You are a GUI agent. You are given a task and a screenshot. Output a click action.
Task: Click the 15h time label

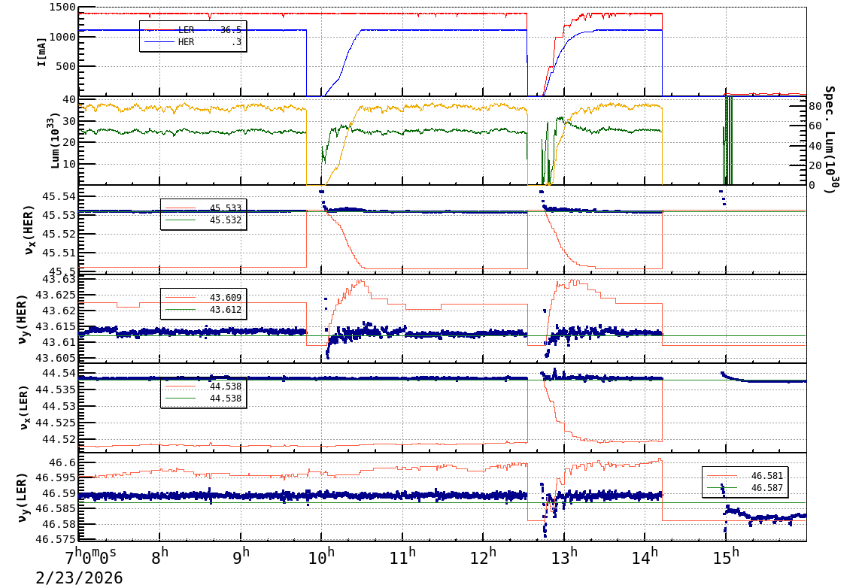pos(726,556)
